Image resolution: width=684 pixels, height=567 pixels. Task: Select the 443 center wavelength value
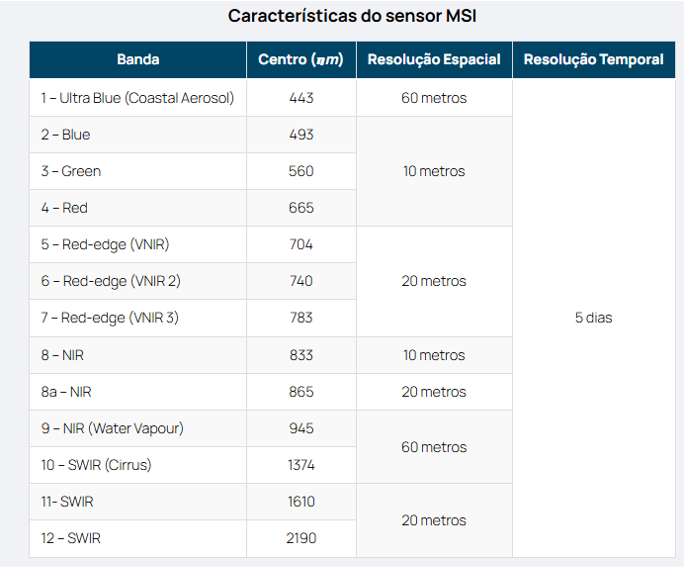[301, 98]
